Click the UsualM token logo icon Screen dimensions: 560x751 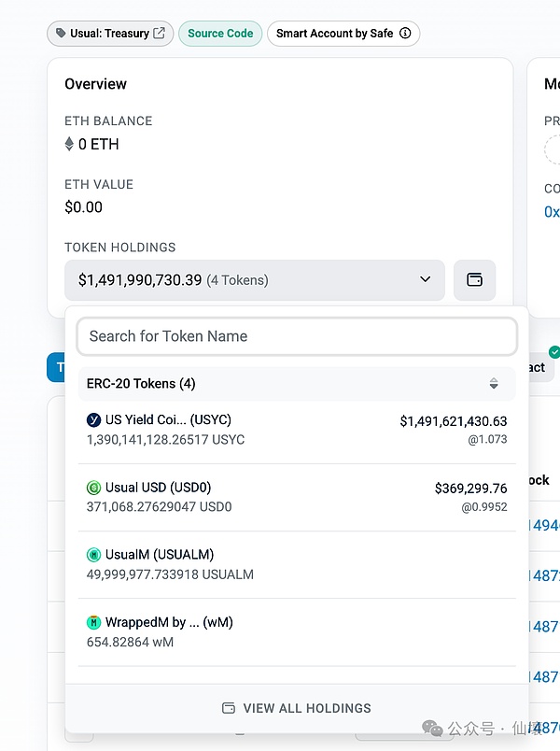(93, 555)
